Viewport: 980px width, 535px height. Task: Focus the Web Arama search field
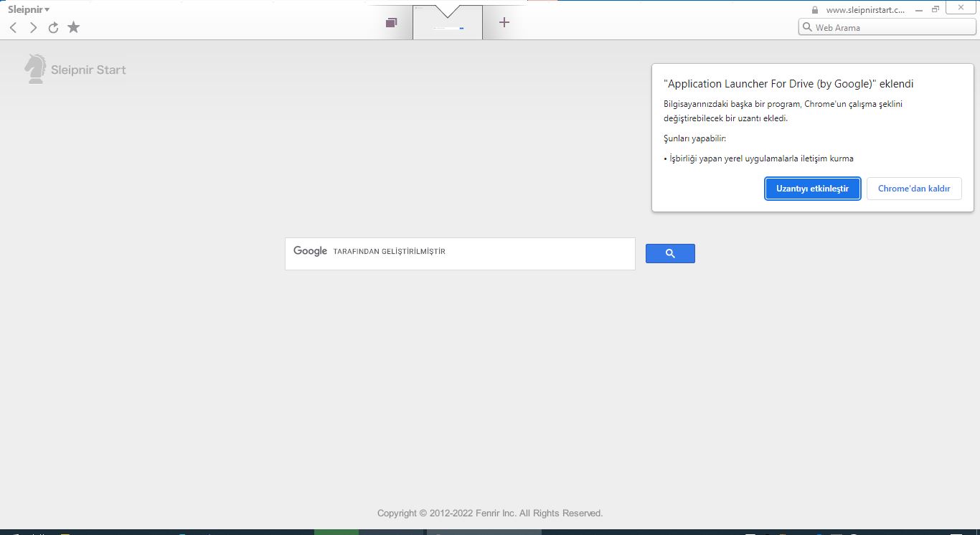(887, 27)
